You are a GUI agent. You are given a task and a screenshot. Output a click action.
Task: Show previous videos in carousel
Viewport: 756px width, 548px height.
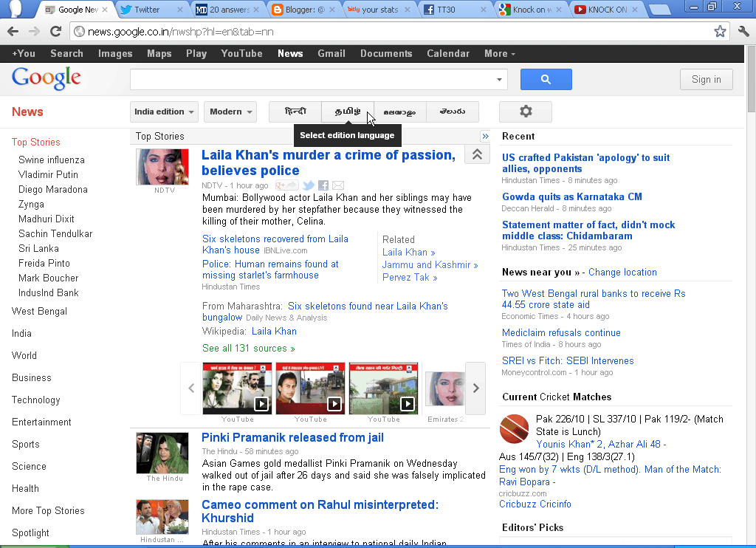point(191,388)
